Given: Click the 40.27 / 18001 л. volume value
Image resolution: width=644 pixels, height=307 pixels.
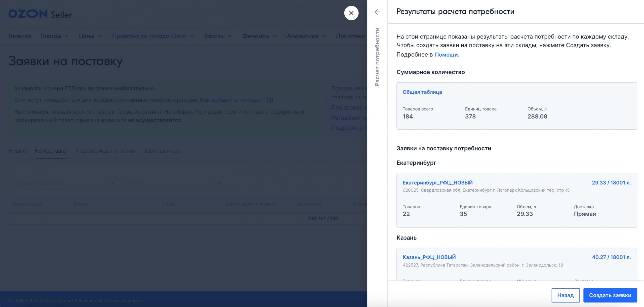Looking at the screenshot, I should click(611, 257).
